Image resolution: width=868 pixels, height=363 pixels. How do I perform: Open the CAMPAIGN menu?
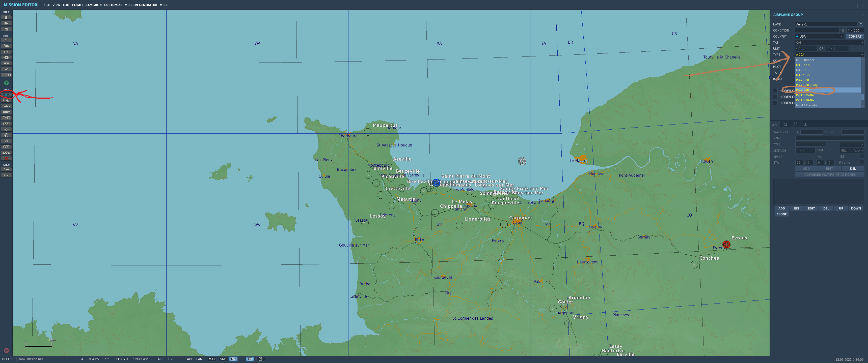pyautogui.click(x=93, y=5)
